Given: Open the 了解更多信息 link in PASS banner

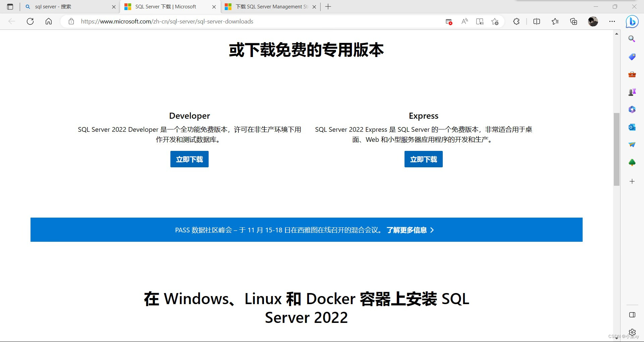Looking at the screenshot, I should click(410, 230).
